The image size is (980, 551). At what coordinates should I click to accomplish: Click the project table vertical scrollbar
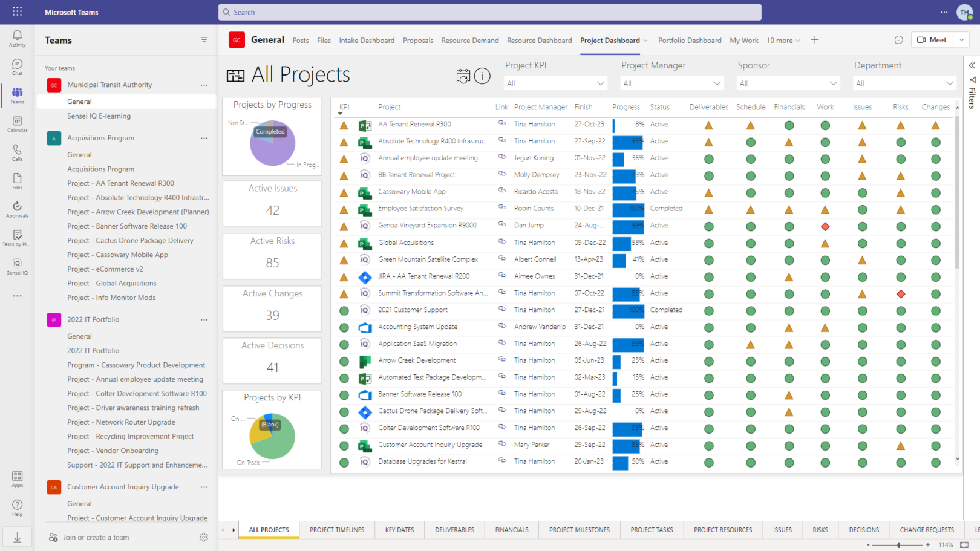pyautogui.click(x=957, y=192)
